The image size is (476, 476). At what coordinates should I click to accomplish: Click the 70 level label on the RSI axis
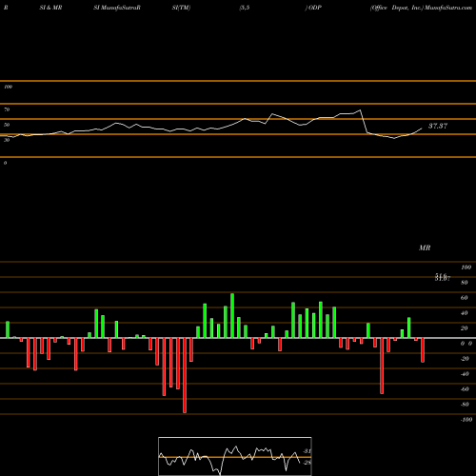point(7,109)
